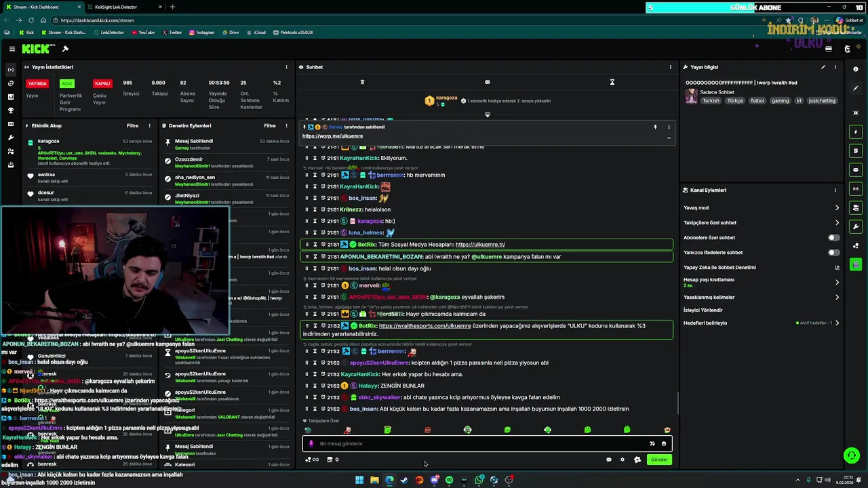Open the Instagram bookmark
Image resolution: width=868 pixels, height=488 pixels.
(202, 33)
